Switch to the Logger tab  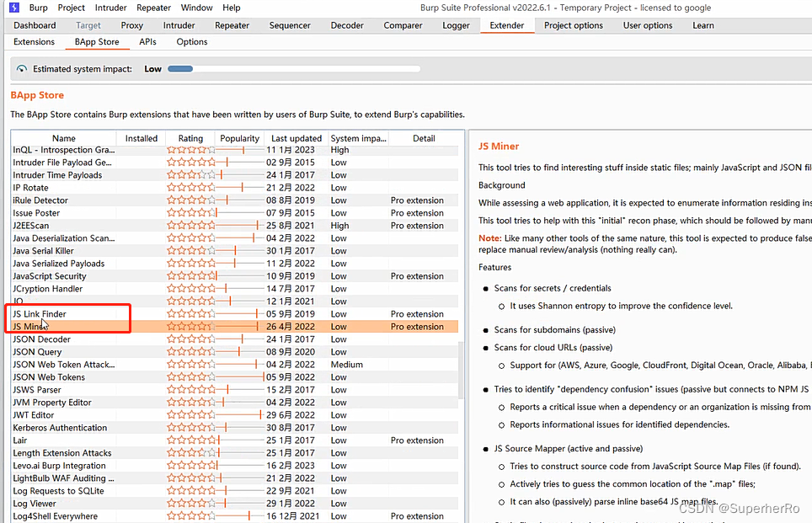click(457, 25)
